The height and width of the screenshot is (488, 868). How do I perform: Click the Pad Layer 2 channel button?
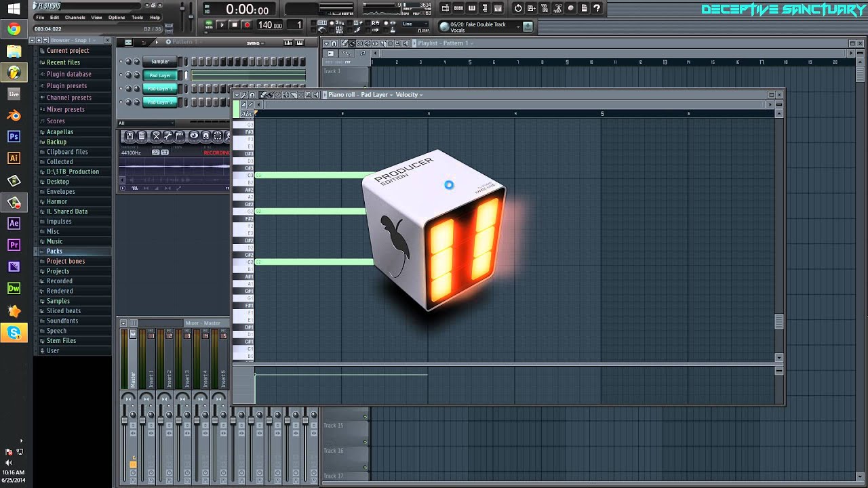[160, 102]
